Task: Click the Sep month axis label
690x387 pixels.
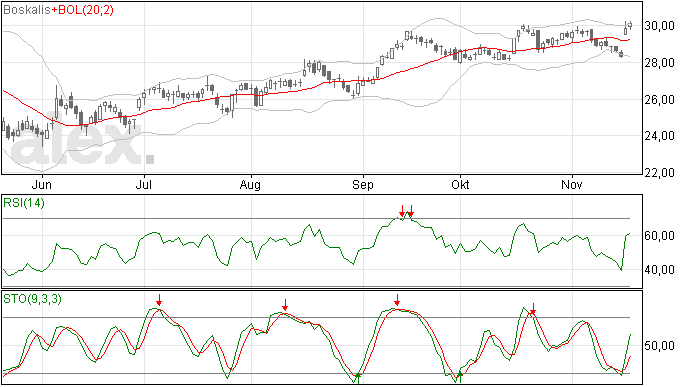Action: click(363, 184)
